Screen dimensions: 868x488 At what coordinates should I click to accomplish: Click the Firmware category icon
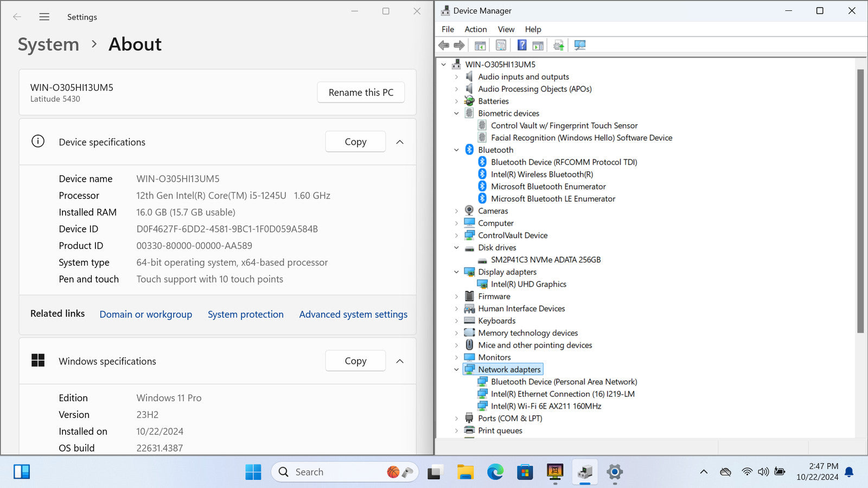click(469, 296)
